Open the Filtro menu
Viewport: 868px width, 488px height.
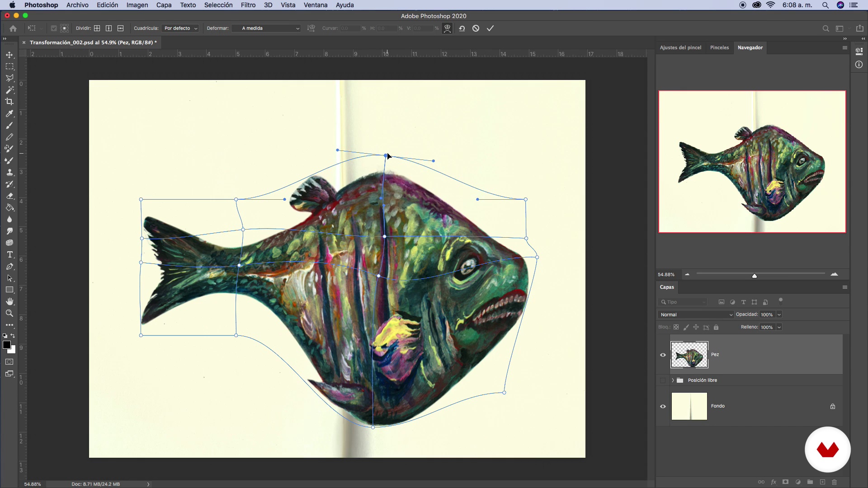[x=248, y=5]
